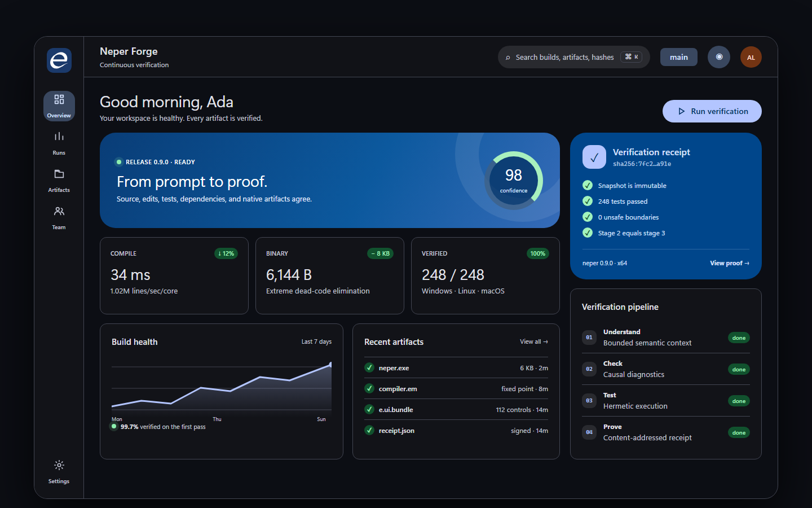Open Settings from the sidebar gear icon
The width and height of the screenshot is (812, 508).
click(x=59, y=472)
